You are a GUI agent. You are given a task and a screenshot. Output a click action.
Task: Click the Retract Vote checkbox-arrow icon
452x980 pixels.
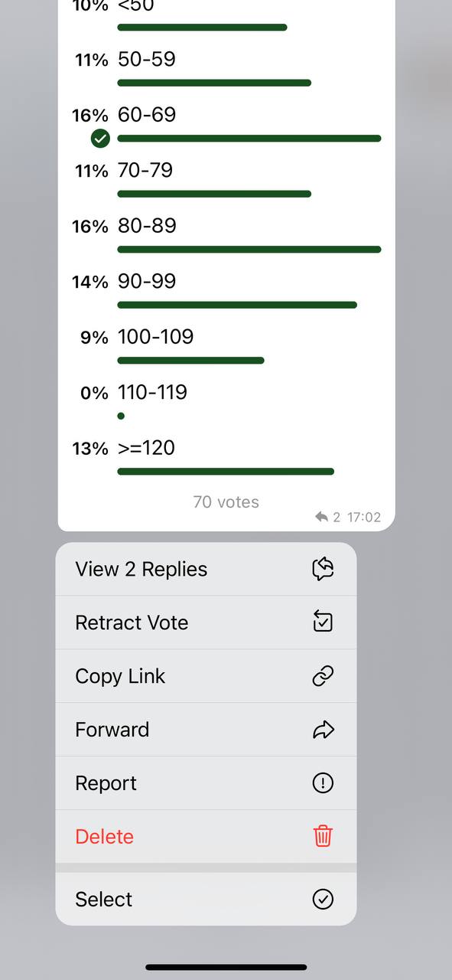click(x=323, y=622)
